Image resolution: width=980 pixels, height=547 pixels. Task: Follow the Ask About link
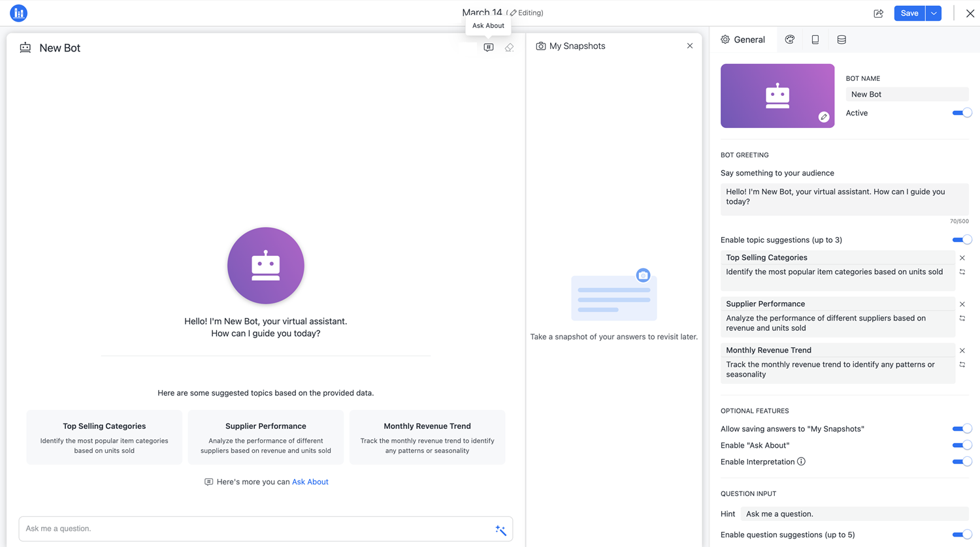pyautogui.click(x=310, y=482)
